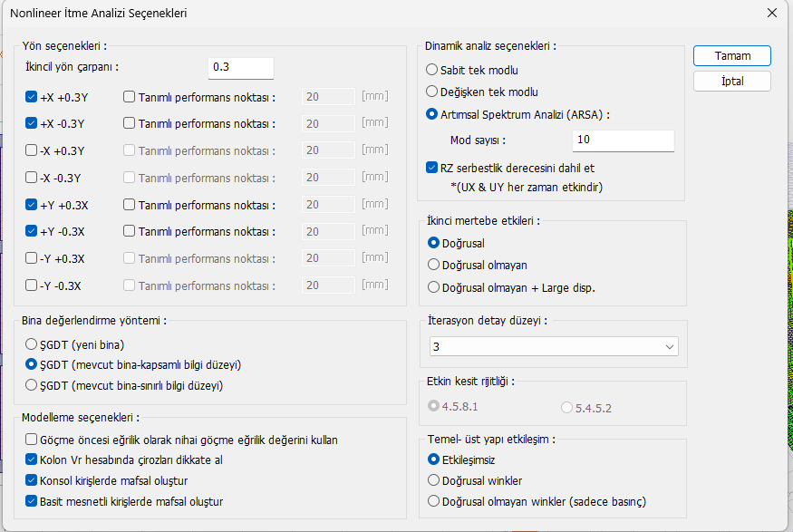Enable Göçme öncesi eğrilik checkbox
The width and height of the screenshot is (793, 532).
pos(32,440)
